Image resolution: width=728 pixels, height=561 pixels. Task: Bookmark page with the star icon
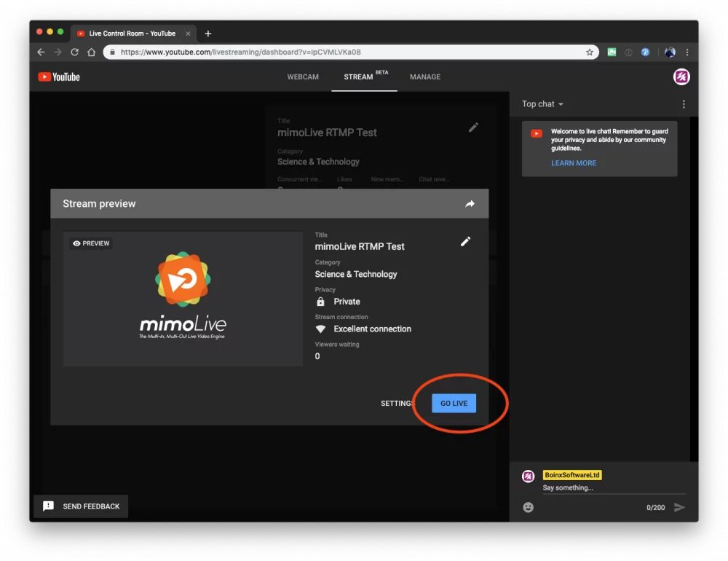pos(590,52)
